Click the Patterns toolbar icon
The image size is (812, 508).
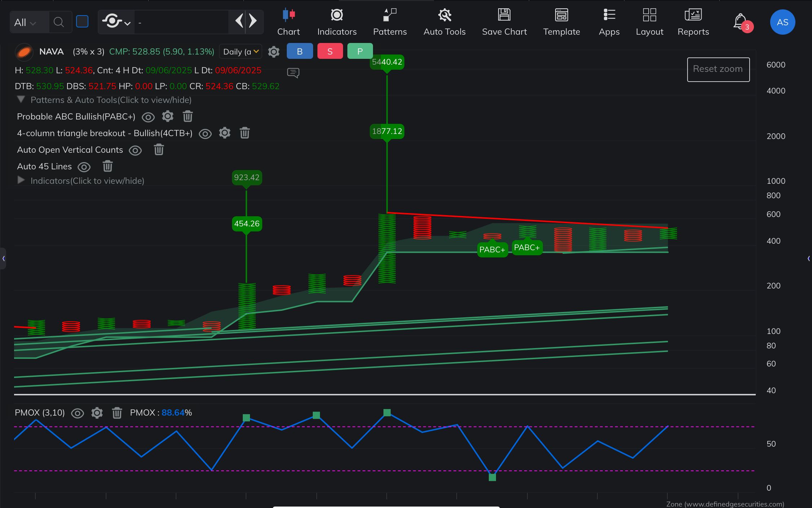[x=390, y=22]
